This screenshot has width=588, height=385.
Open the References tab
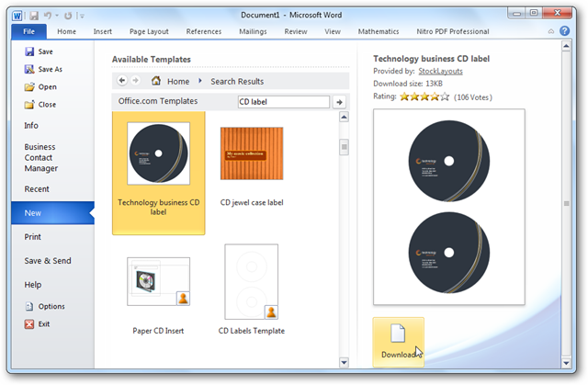[204, 31]
